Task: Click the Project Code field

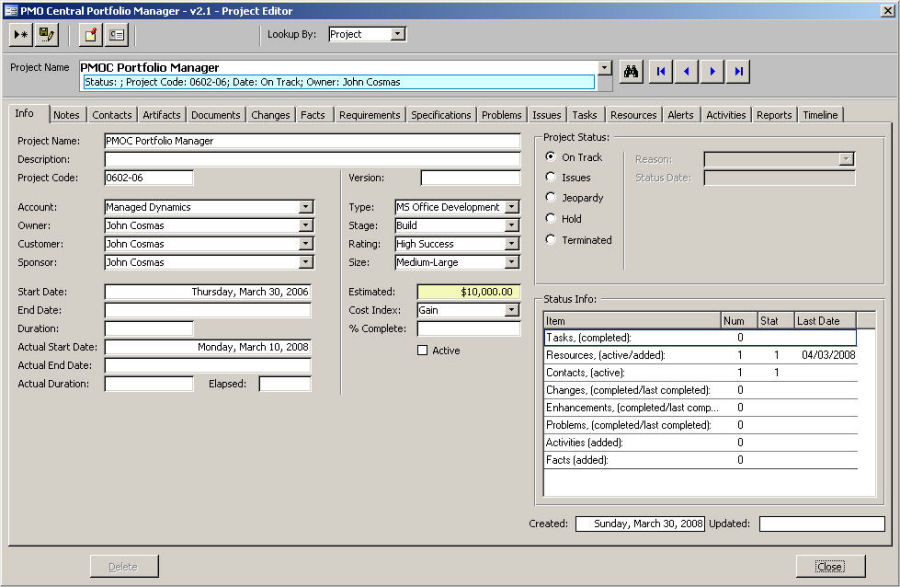Action: tap(149, 177)
